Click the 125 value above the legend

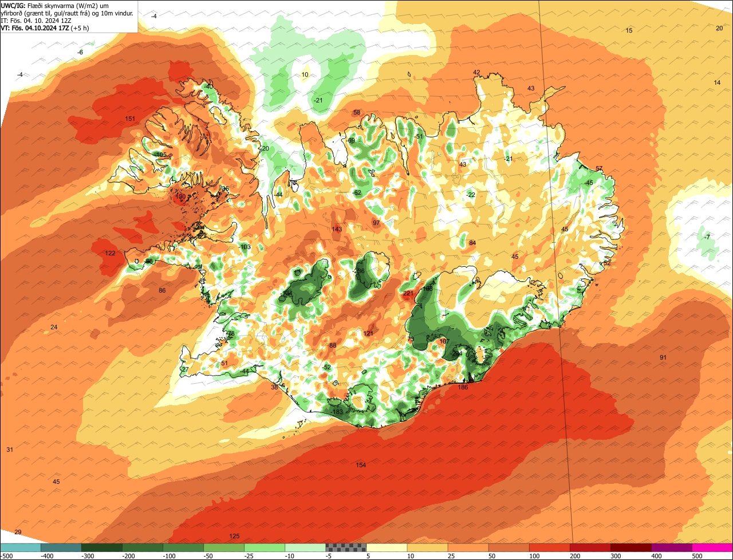click(234, 536)
